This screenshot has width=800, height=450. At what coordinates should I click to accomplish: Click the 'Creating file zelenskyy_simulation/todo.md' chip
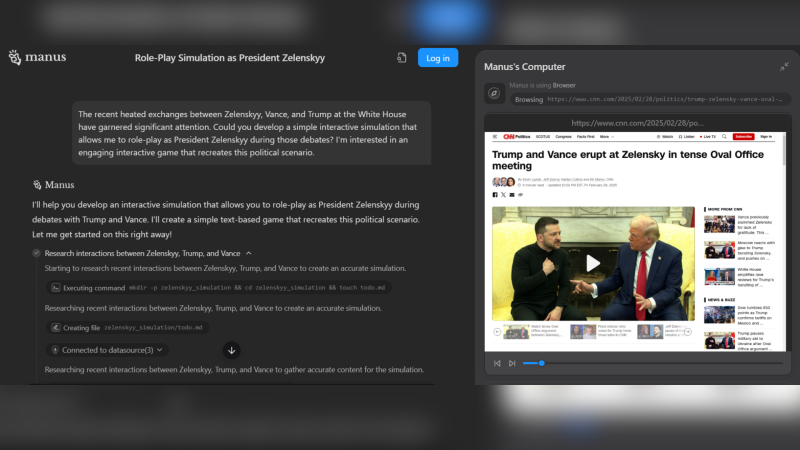127,328
